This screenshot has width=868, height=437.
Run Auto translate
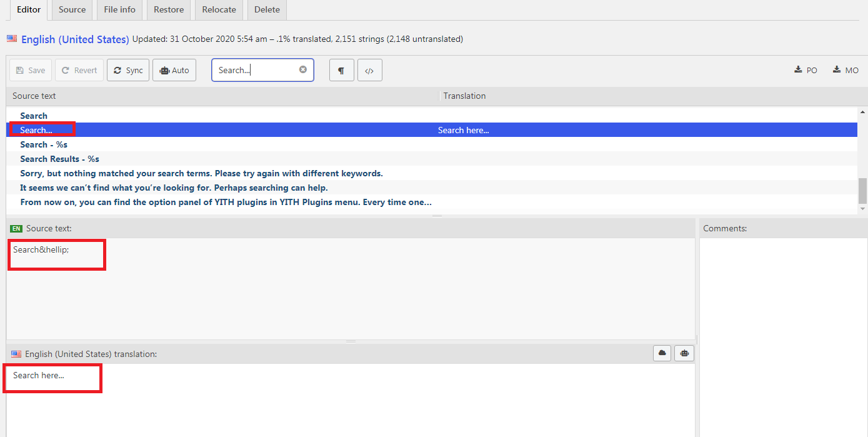(174, 70)
